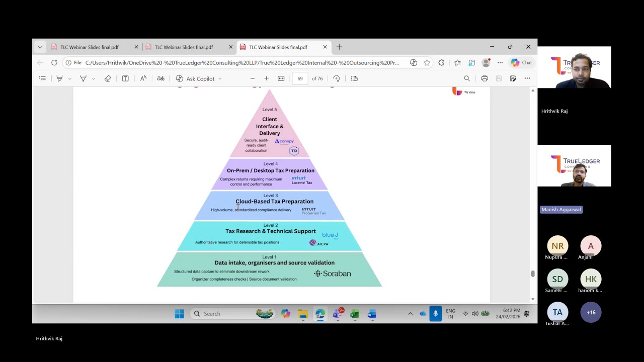Launch Copilot from the taskbar
Image resolution: width=644 pixels, height=362 pixels.
point(286,314)
